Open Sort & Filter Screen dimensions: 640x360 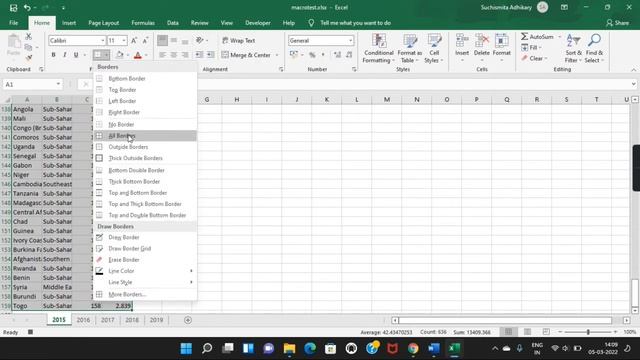573,49
